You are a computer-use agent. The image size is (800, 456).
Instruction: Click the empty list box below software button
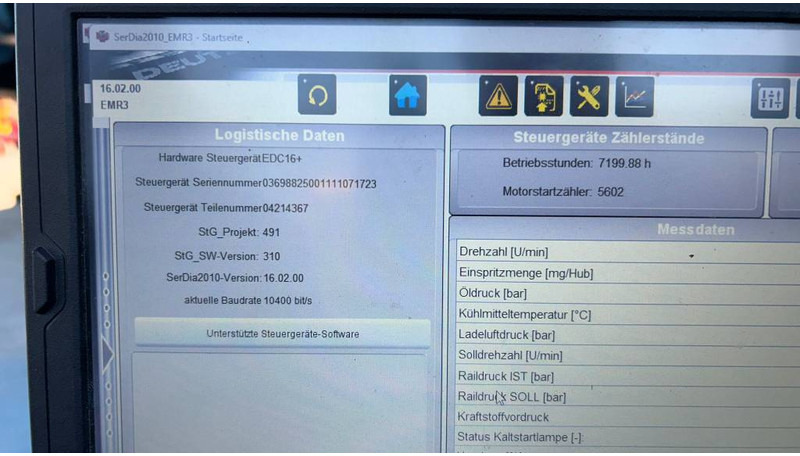coord(282,400)
